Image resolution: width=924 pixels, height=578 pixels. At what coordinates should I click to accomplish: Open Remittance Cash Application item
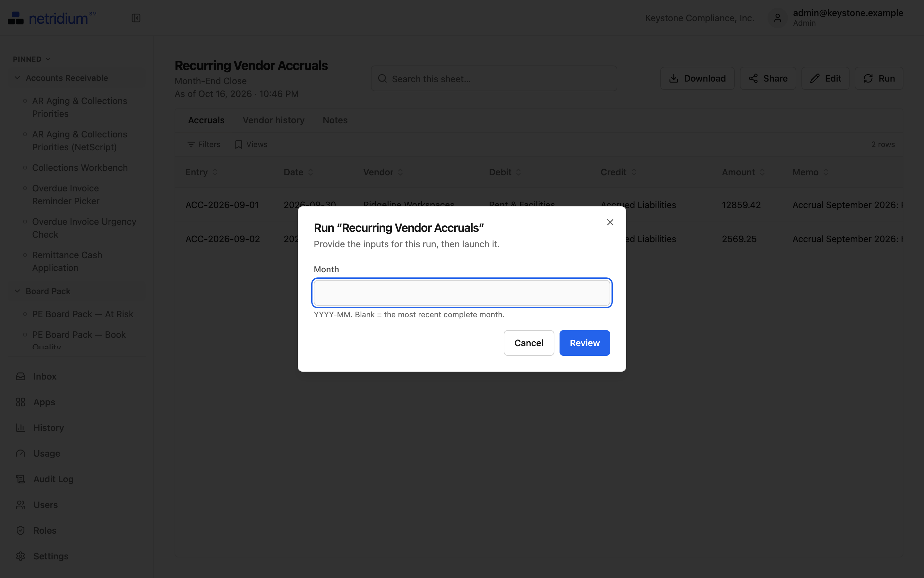click(x=67, y=261)
